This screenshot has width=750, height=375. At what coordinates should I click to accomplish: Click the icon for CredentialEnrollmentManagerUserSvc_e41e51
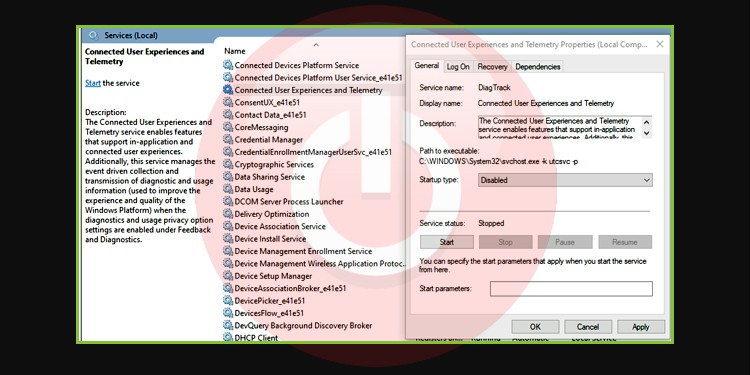click(228, 152)
